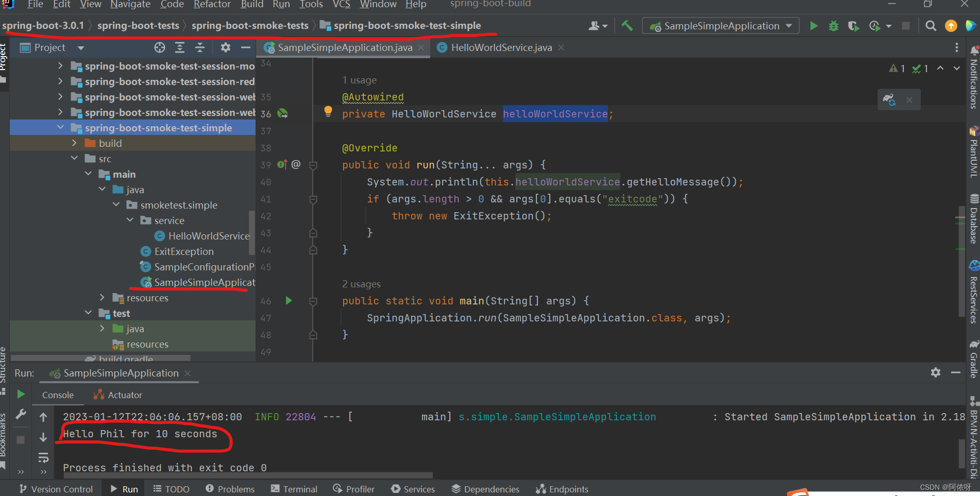Toggle the Services tool window open
Image resolution: width=980 pixels, height=496 pixels.
[x=413, y=489]
